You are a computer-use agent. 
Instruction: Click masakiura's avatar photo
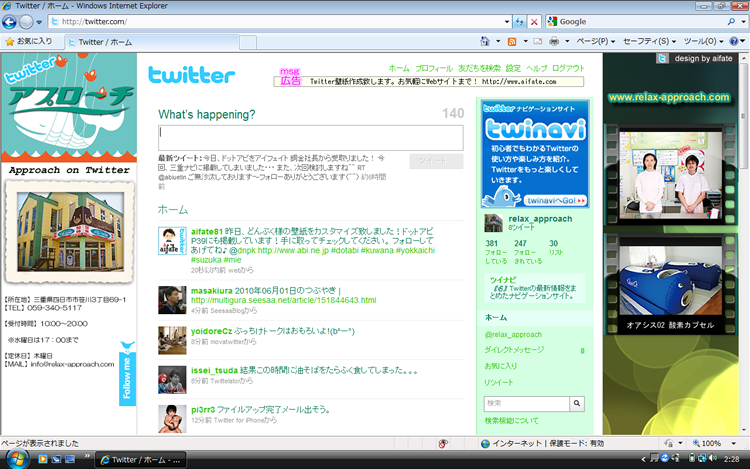click(x=172, y=300)
